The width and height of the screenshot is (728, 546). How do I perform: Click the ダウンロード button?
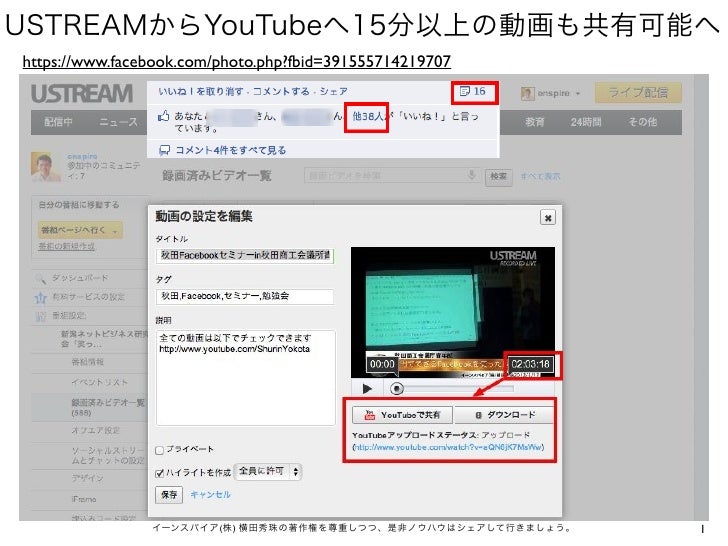504,415
